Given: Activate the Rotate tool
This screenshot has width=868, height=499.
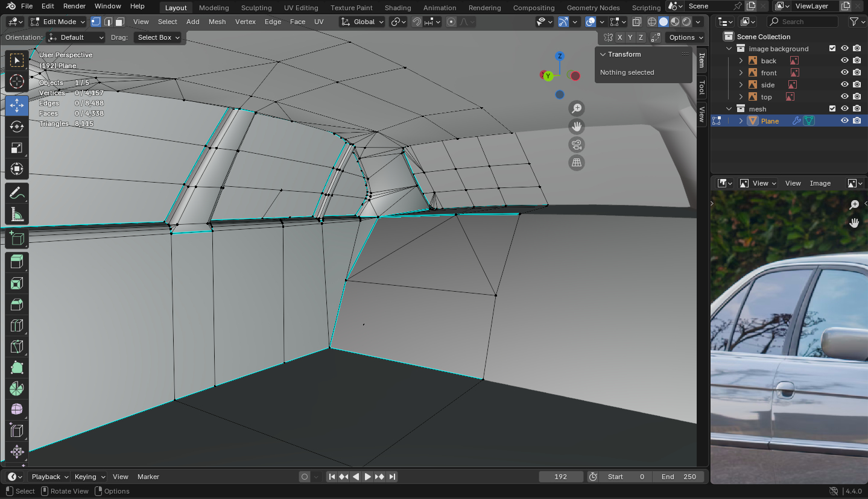Looking at the screenshot, I should (17, 127).
